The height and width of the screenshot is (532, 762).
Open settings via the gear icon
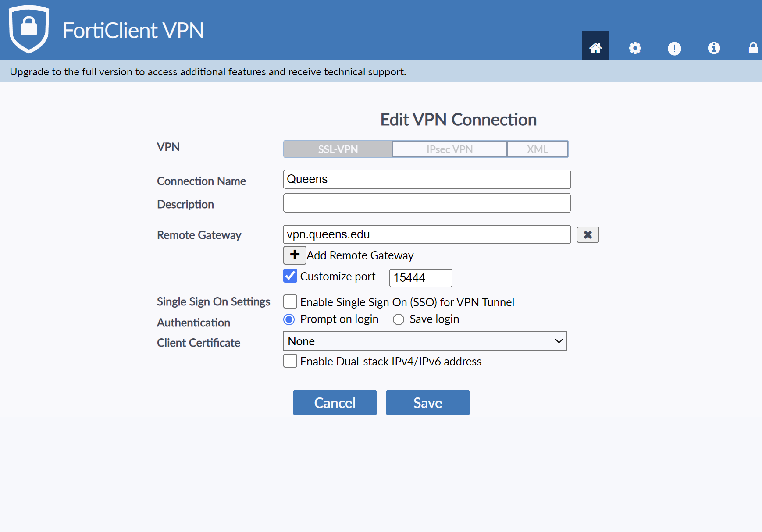(x=635, y=48)
